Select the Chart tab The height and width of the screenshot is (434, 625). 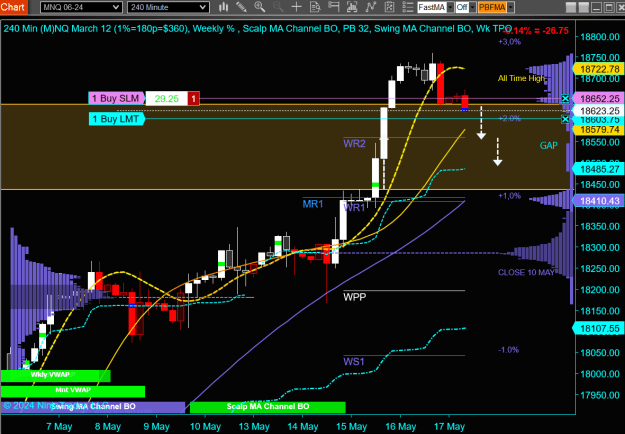click(x=14, y=7)
